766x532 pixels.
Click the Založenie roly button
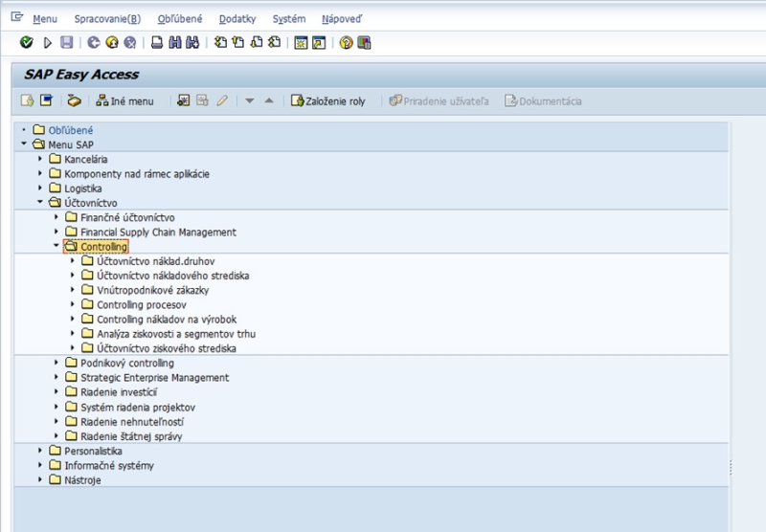[327, 101]
